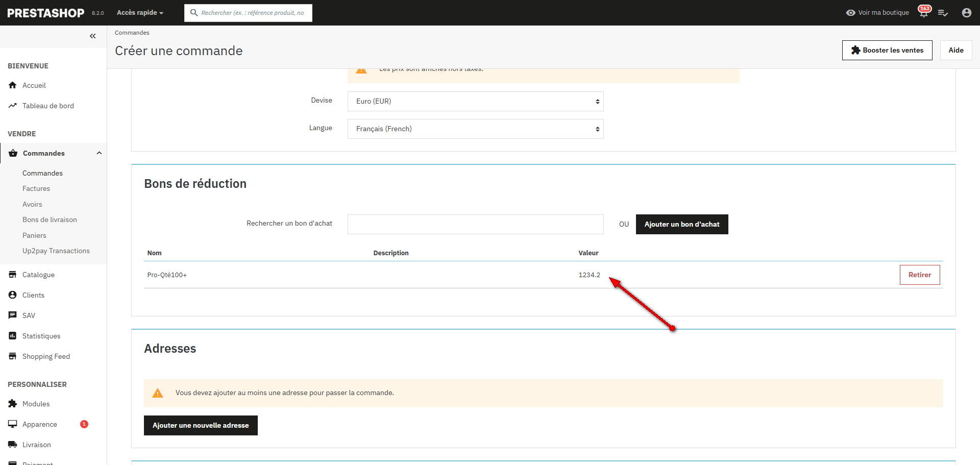The height and width of the screenshot is (465, 980).
Task: Select the Pro-Qté100+ voucher name
Action: click(167, 275)
